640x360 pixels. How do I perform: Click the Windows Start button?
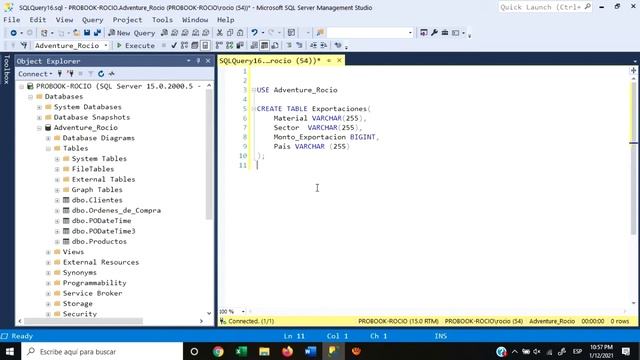click(10, 351)
